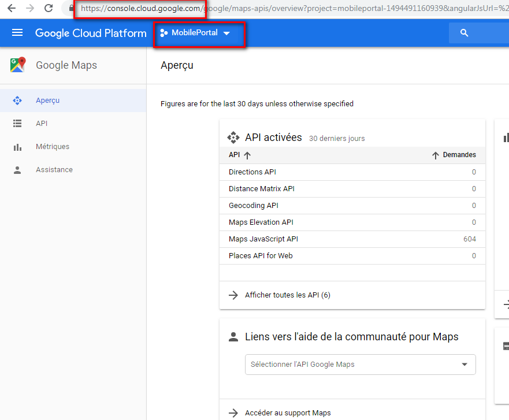This screenshot has width=509, height=420.
Task: Click the browser address bar URL
Action: [x=289, y=9]
